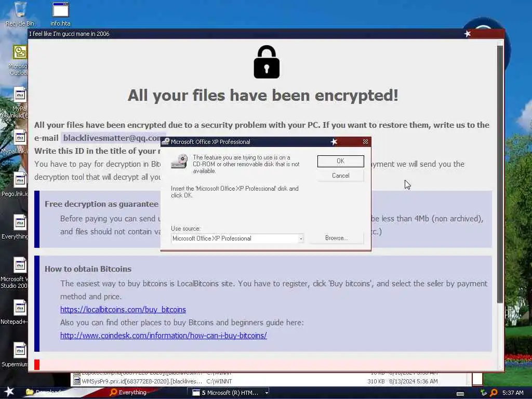
Task: Click the star icon in Office dialog titlebar
Action: click(x=334, y=142)
